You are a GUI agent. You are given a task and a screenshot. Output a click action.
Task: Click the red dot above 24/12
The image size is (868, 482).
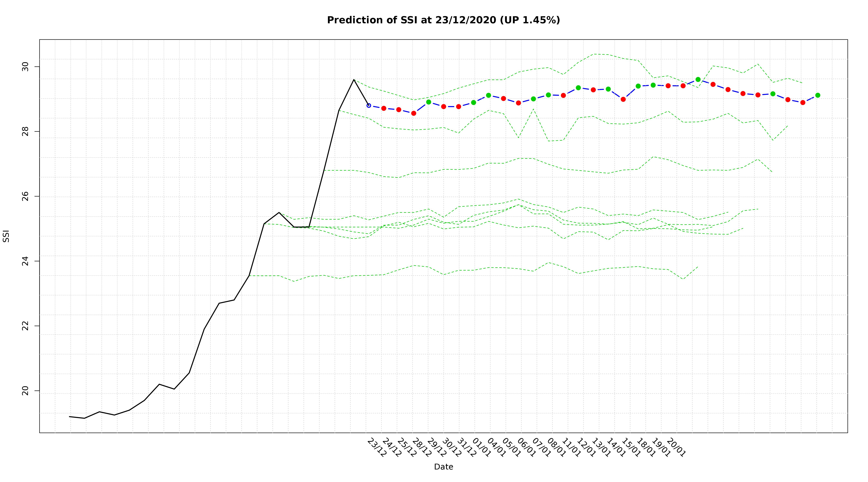click(x=384, y=108)
